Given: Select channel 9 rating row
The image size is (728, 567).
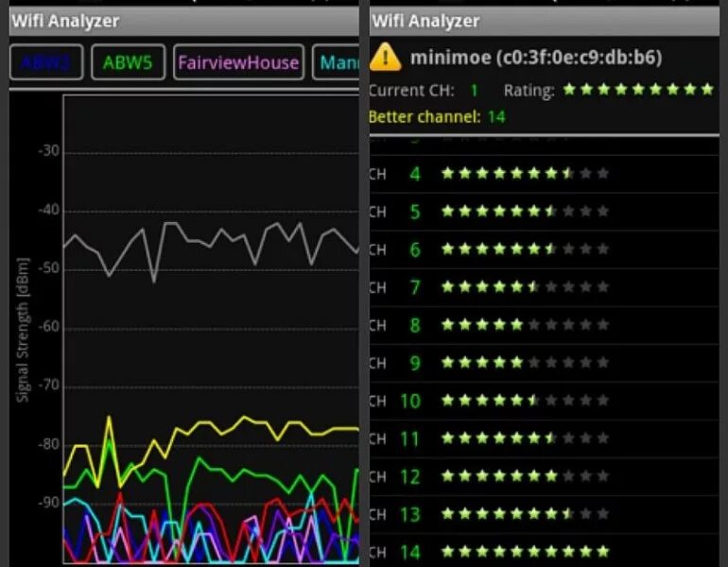Looking at the screenshot, I should (545, 363).
